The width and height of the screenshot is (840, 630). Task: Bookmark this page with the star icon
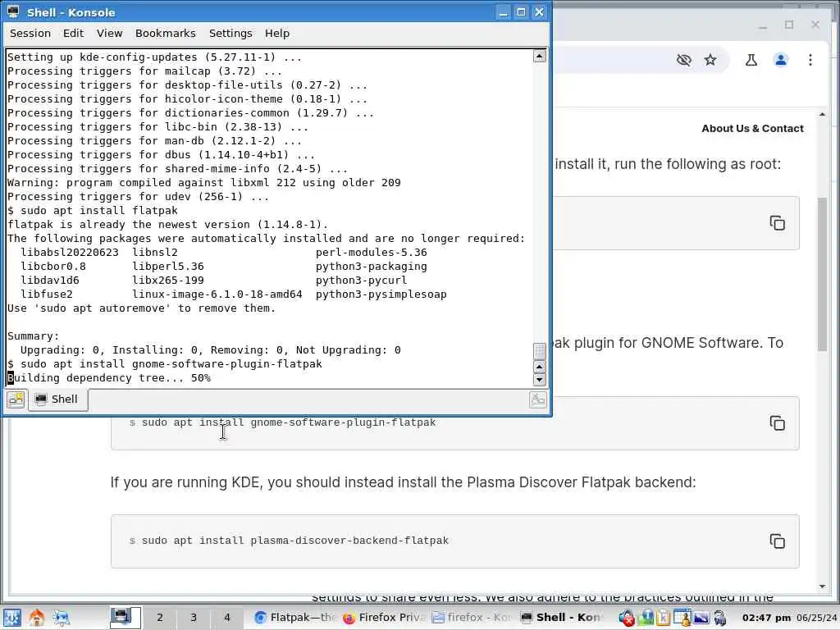click(x=710, y=60)
